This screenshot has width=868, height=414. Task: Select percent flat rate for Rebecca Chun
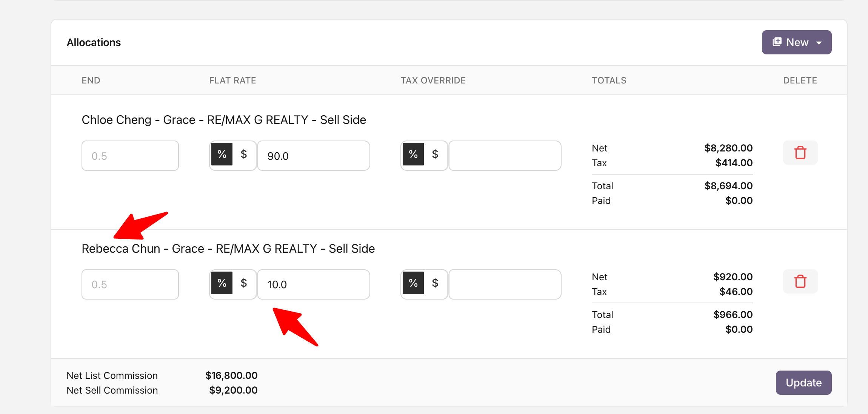[x=222, y=283]
